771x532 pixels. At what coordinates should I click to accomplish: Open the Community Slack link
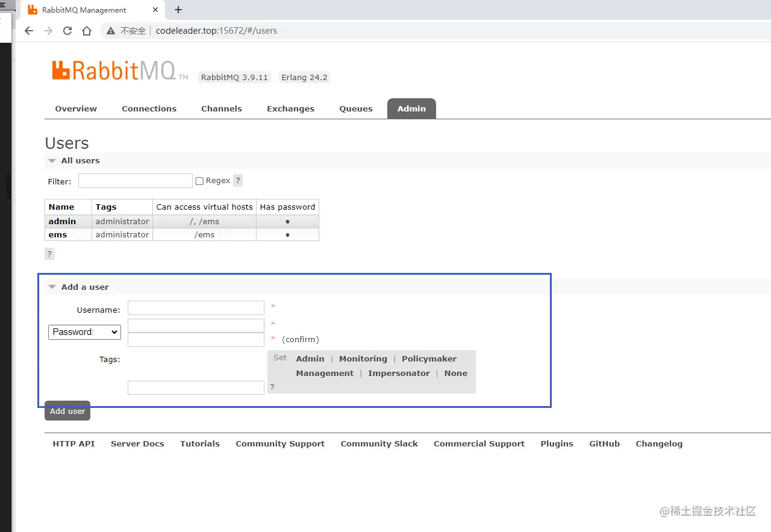(x=379, y=444)
